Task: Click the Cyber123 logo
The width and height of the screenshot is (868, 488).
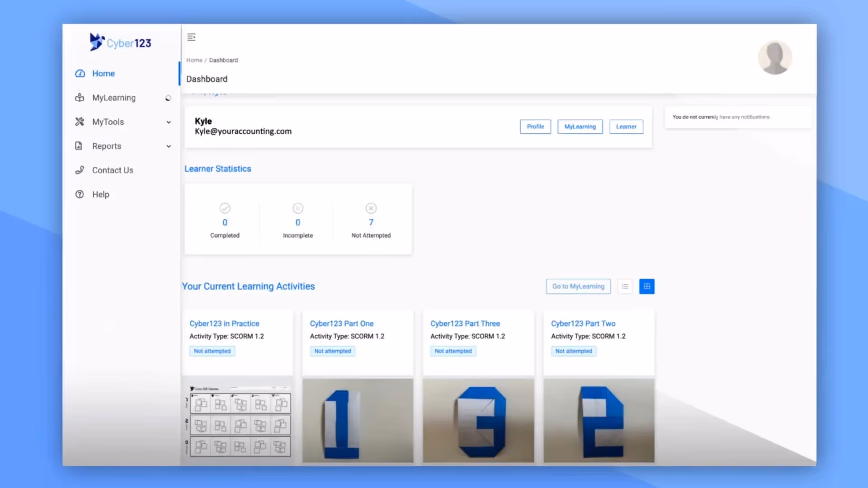Action: point(120,42)
